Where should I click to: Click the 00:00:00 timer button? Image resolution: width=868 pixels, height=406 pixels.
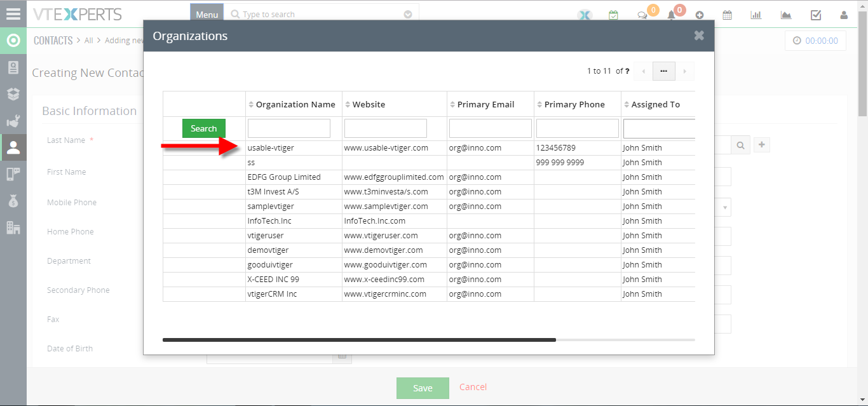(x=815, y=41)
